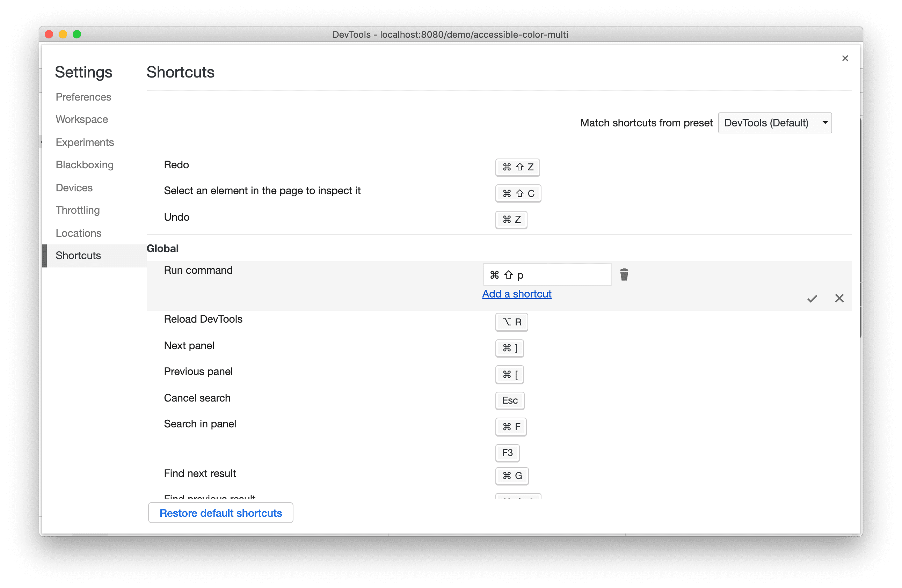Click the delete shortcut trash icon
The image size is (902, 588).
coord(624,274)
